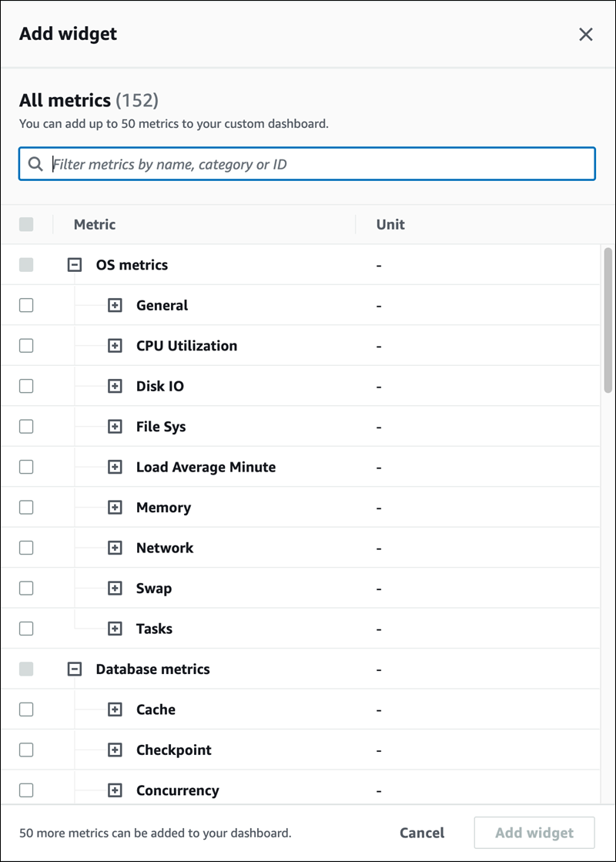Check the OS metrics checkbox
The image size is (616, 862).
tap(25, 264)
